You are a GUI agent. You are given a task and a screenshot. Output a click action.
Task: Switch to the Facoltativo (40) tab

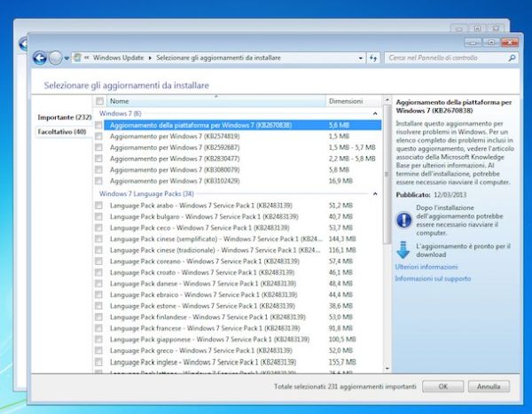62,131
